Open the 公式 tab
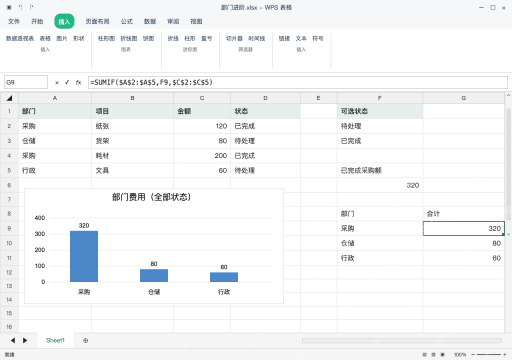Viewport: 512px width, 360px height. click(127, 22)
